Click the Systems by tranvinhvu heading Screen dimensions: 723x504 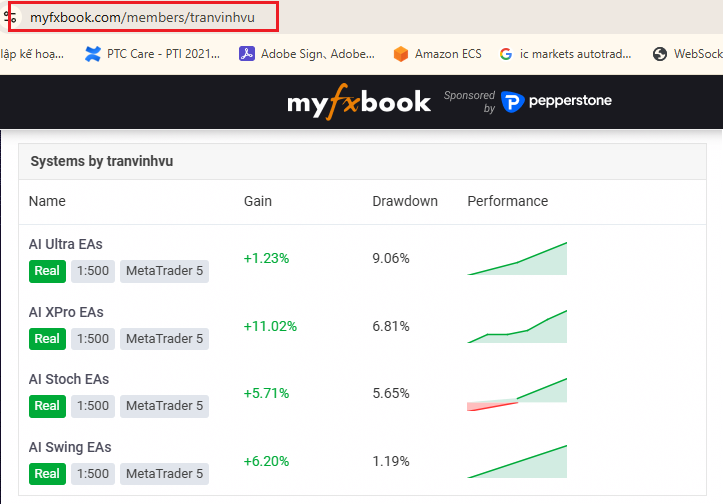pyautogui.click(x=102, y=161)
